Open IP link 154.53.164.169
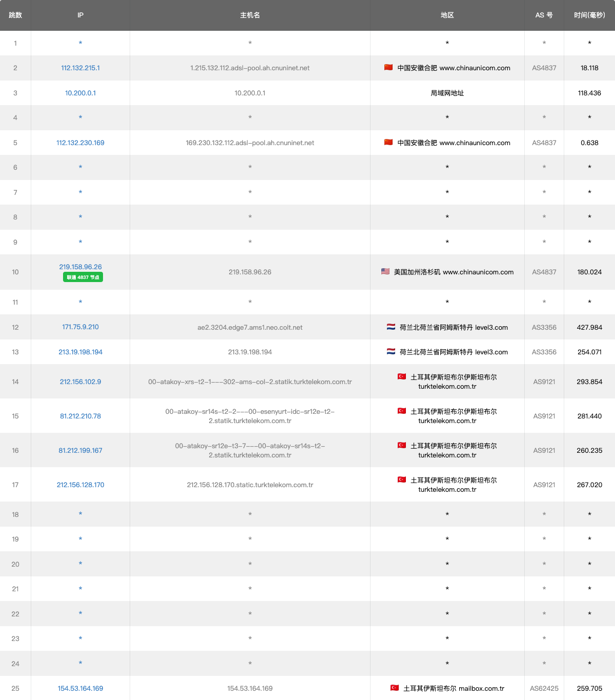This screenshot has width=615, height=700. pyautogui.click(x=80, y=688)
